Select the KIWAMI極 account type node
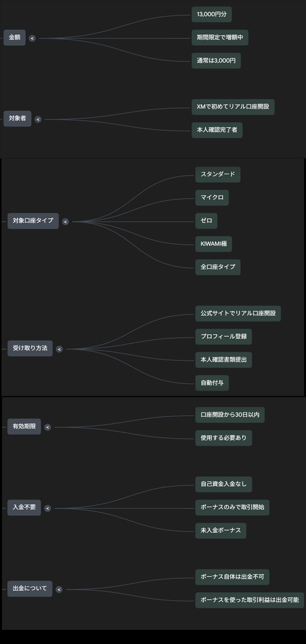This screenshot has height=644, width=306. pyautogui.click(x=213, y=244)
